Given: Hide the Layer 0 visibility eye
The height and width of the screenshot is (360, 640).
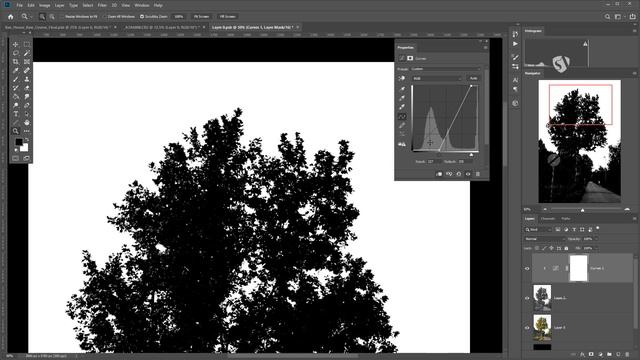Looking at the screenshot, I should pyautogui.click(x=527, y=327).
